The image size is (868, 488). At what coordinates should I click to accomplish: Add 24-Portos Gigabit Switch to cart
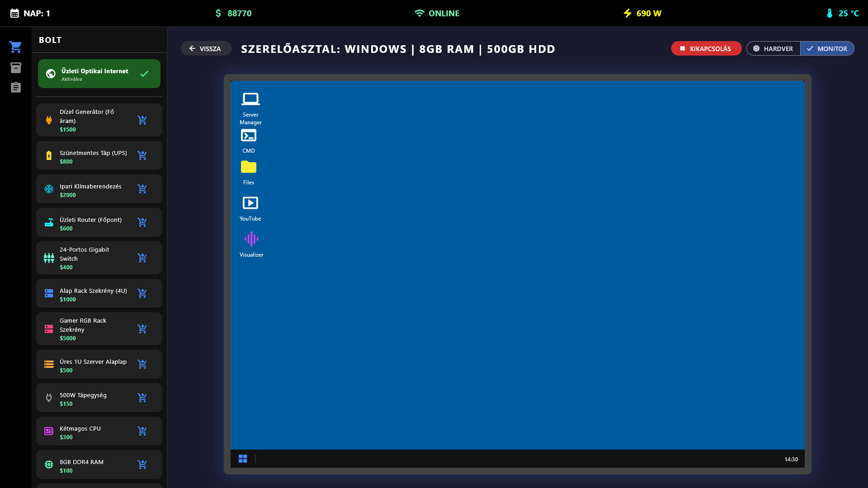[142, 258]
